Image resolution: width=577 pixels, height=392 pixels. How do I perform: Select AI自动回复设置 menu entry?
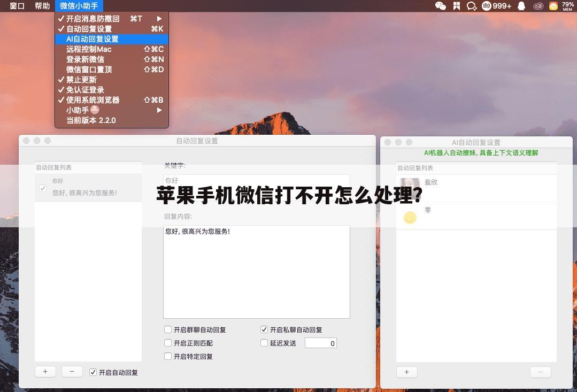click(x=112, y=39)
